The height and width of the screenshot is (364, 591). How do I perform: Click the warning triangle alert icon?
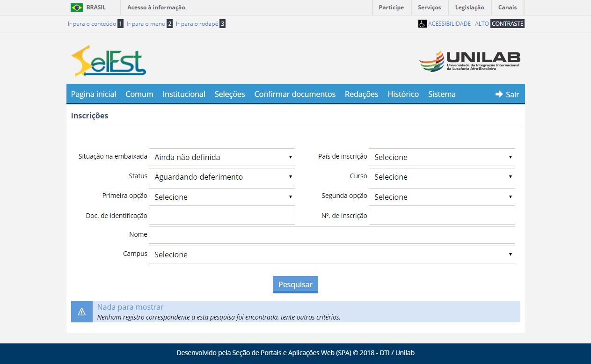click(82, 312)
